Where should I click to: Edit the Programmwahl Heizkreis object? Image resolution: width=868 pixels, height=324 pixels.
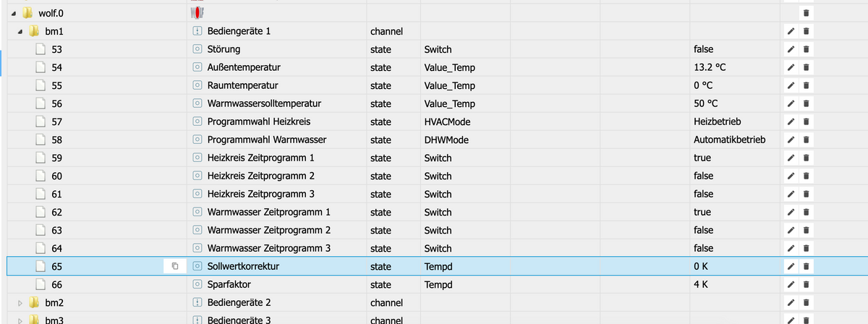793,122
